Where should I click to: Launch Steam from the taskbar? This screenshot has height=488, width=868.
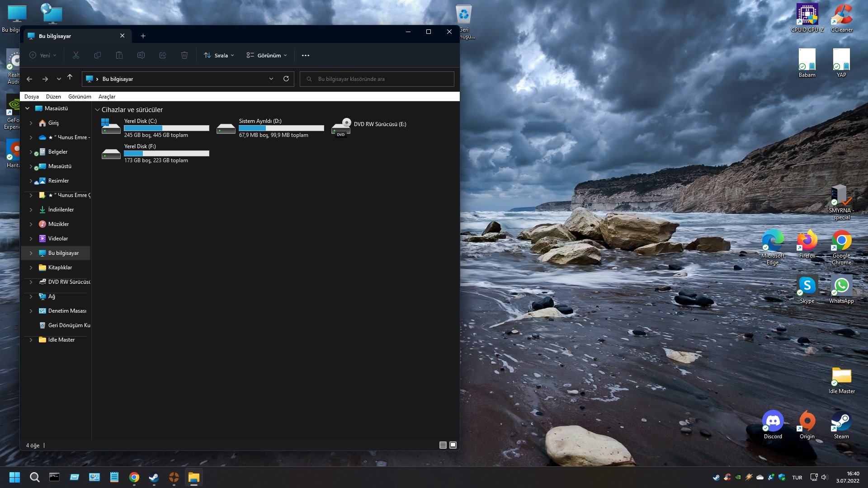coord(154,477)
